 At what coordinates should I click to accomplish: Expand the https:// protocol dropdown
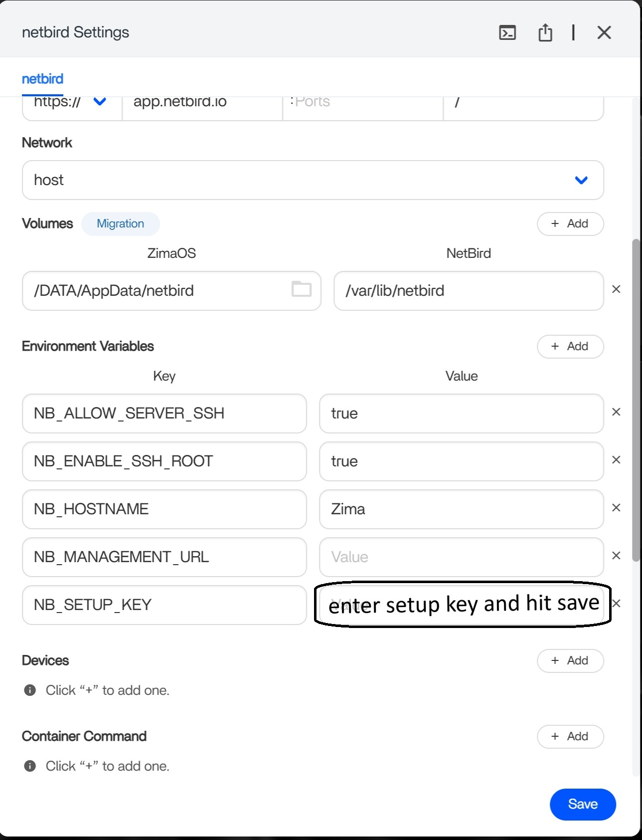coord(100,102)
